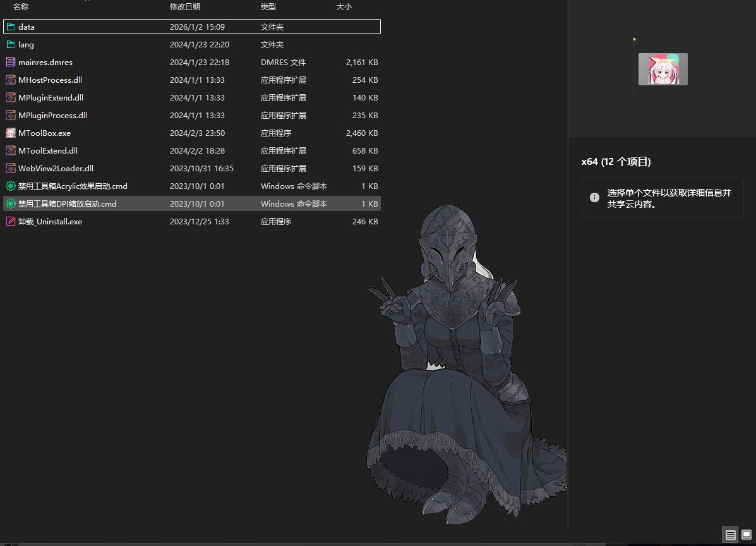Switch to details list view
The image size is (756, 546).
pyautogui.click(x=731, y=535)
